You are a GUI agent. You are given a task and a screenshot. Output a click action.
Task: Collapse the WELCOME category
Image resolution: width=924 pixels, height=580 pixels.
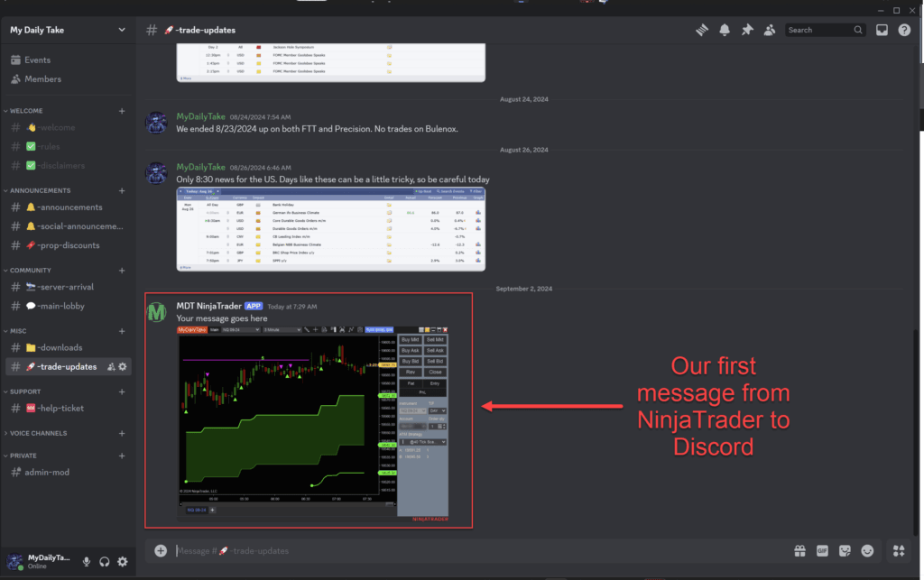pyautogui.click(x=26, y=111)
